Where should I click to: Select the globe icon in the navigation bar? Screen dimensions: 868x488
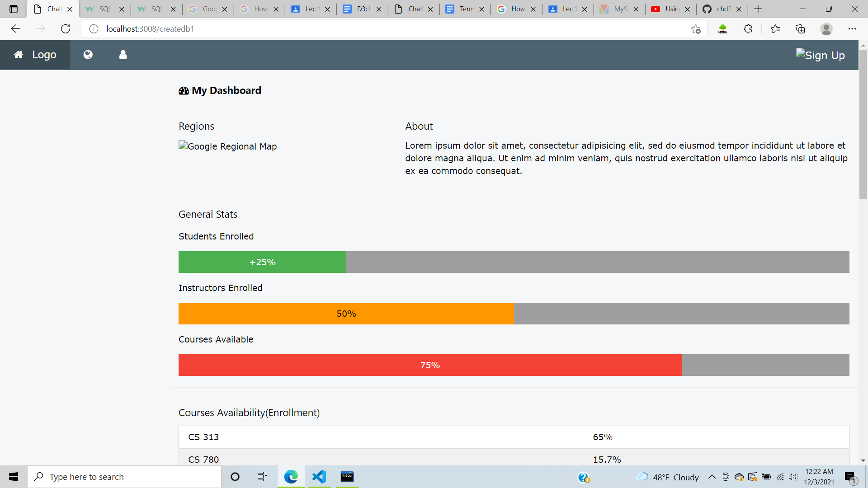88,55
